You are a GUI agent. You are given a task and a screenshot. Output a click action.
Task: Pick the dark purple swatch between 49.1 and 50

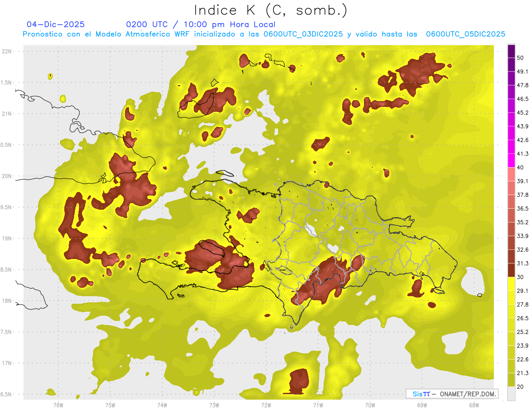(x=511, y=64)
